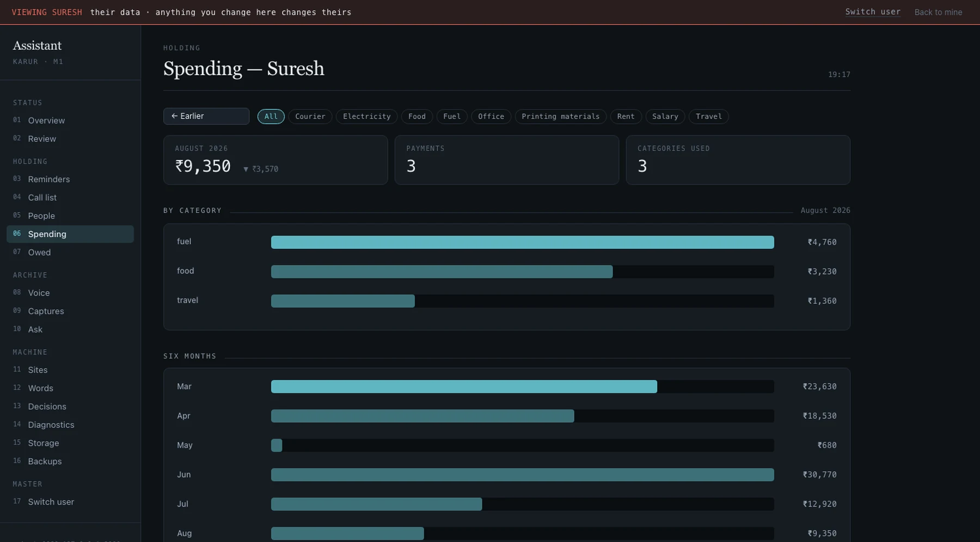
Task: Open Voice archive
Action: tap(70, 293)
